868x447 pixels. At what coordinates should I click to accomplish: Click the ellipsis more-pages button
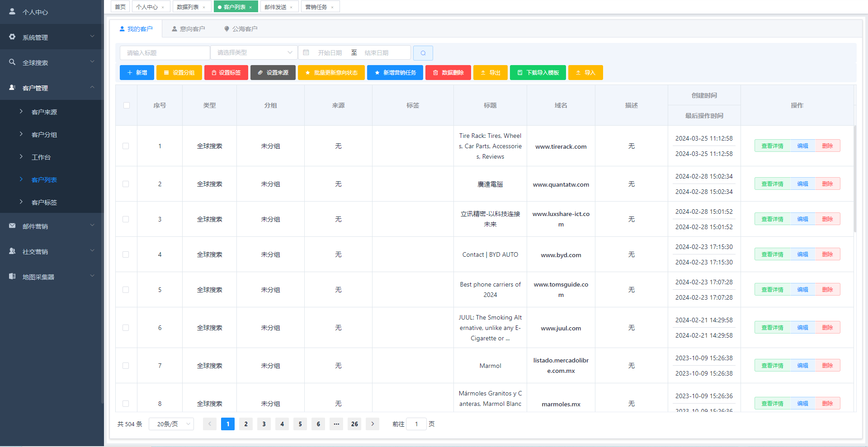(336, 424)
